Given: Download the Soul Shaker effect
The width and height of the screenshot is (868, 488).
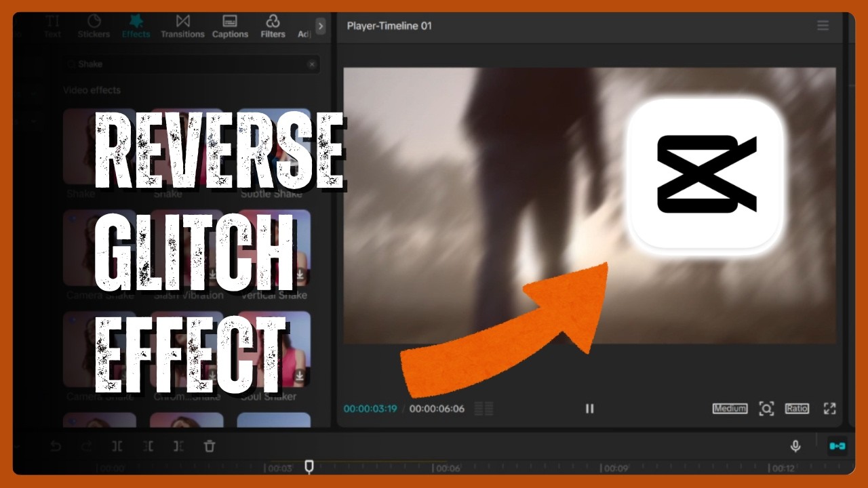Looking at the screenshot, I should pos(300,376).
